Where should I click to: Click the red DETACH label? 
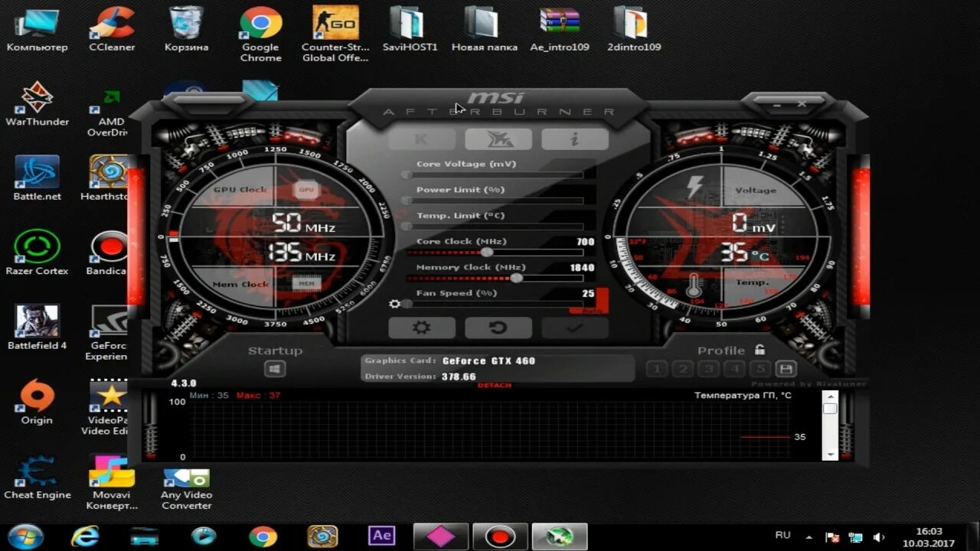click(494, 385)
